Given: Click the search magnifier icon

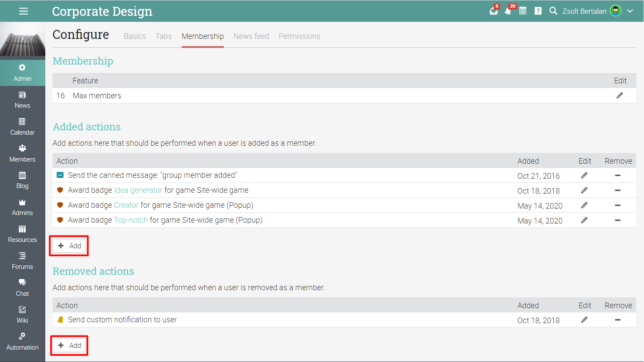Looking at the screenshot, I should [553, 11].
